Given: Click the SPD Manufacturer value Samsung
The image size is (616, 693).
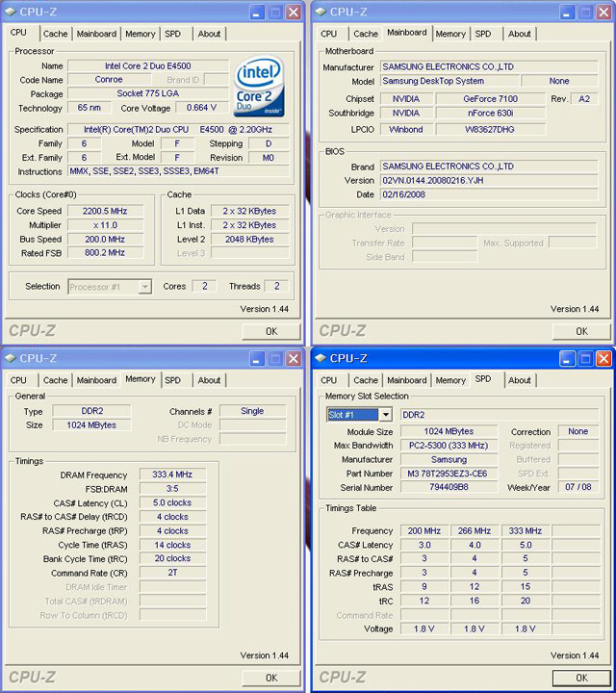Looking at the screenshot, I should (449, 460).
